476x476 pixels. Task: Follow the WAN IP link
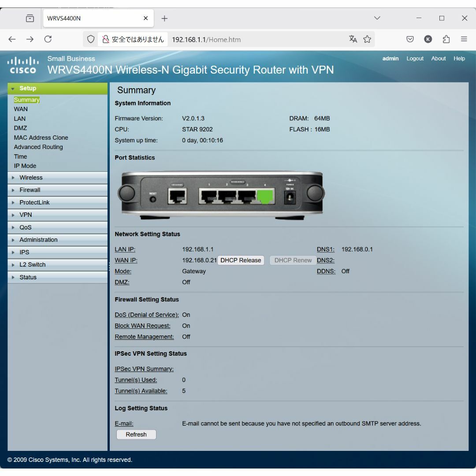126,260
